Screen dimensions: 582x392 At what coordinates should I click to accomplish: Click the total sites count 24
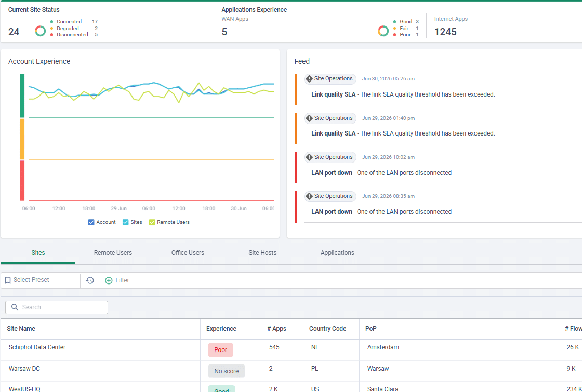(14, 32)
